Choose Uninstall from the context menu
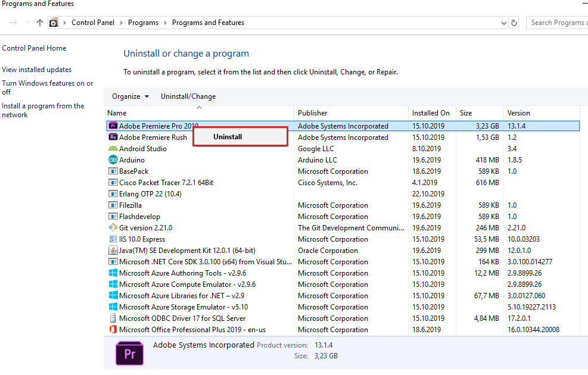This screenshot has width=588, height=375. [x=228, y=137]
